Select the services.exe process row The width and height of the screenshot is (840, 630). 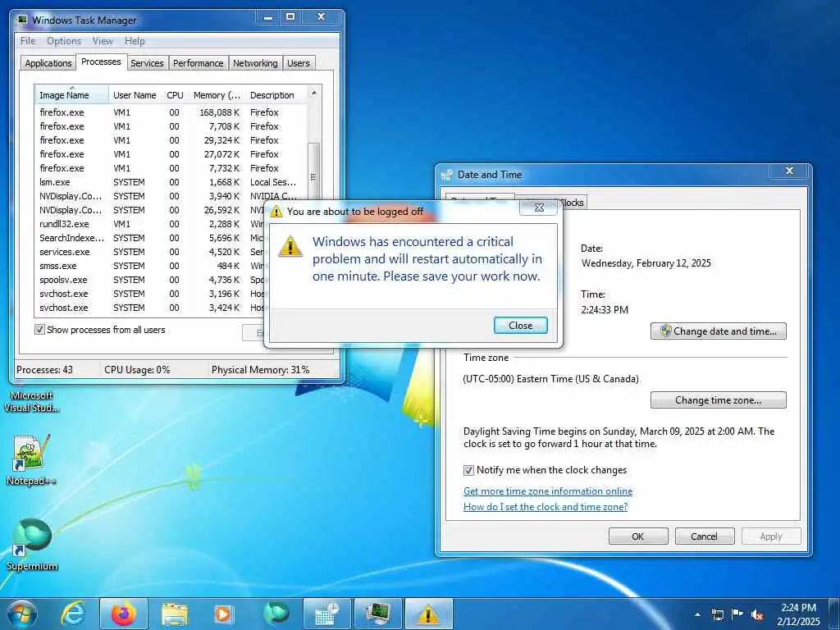[151, 252]
